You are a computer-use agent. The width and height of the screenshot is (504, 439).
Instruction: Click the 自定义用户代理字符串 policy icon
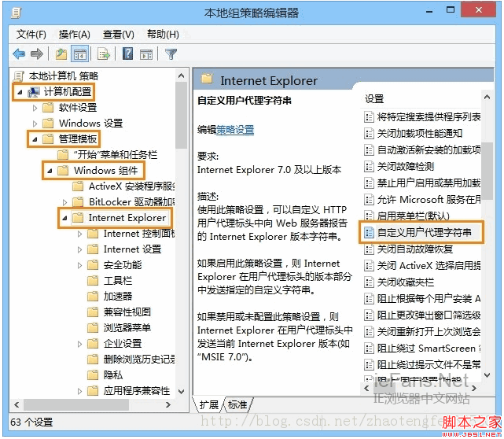369,232
